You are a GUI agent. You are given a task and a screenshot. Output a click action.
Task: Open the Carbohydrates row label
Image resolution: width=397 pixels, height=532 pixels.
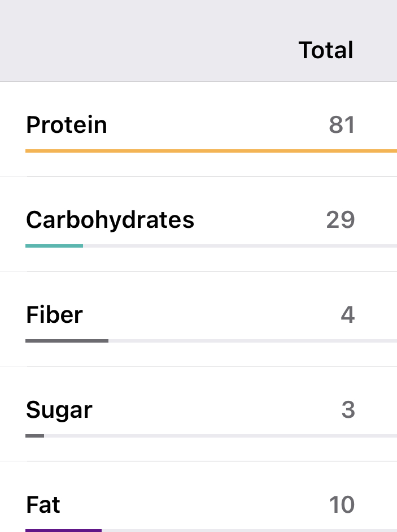tap(110, 220)
